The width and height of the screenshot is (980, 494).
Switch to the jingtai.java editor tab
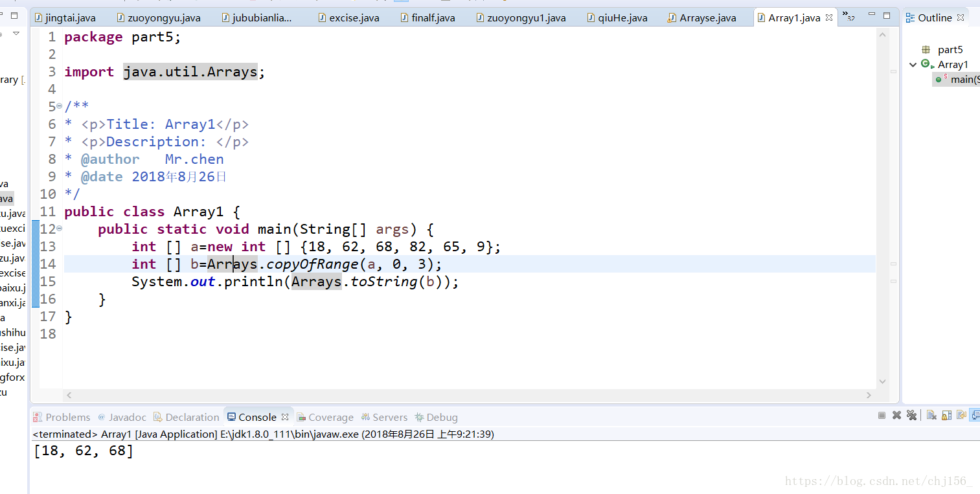point(65,18)
